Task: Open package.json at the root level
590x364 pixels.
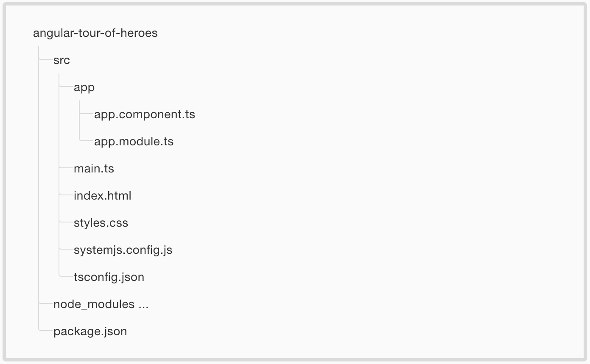Action: [90, 331]
